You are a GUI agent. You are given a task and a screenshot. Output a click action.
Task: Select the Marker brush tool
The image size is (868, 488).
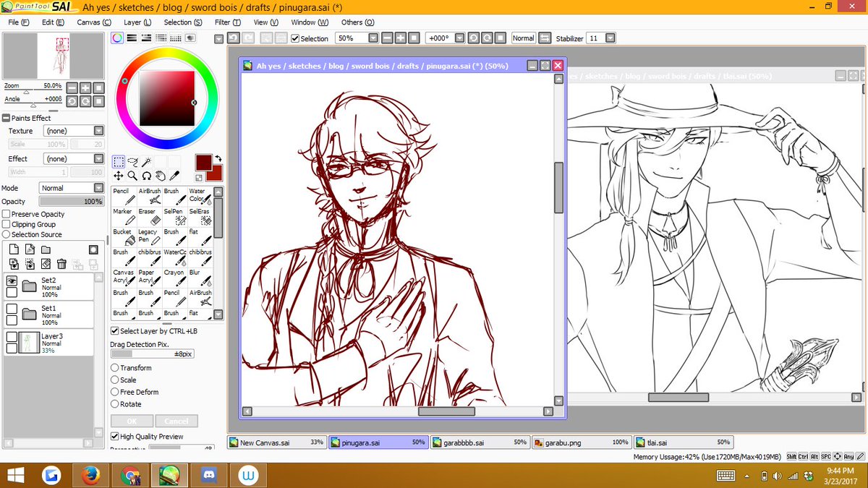pos(124,216)
